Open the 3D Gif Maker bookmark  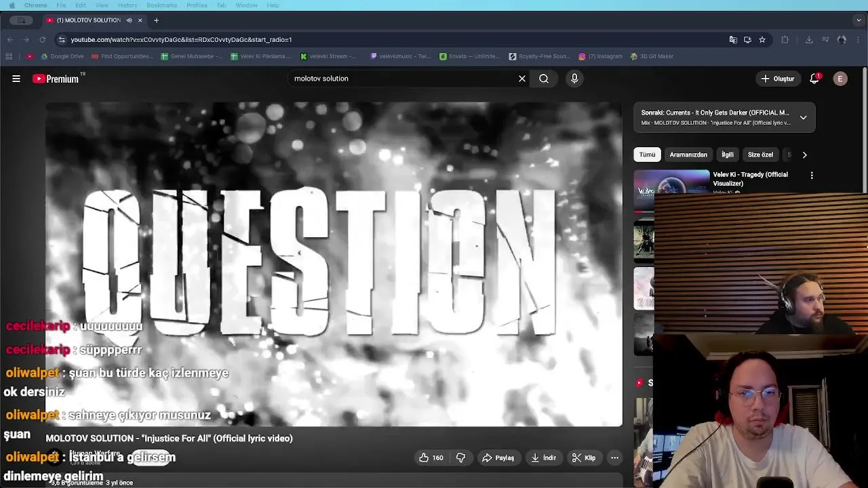coord(652,56)
